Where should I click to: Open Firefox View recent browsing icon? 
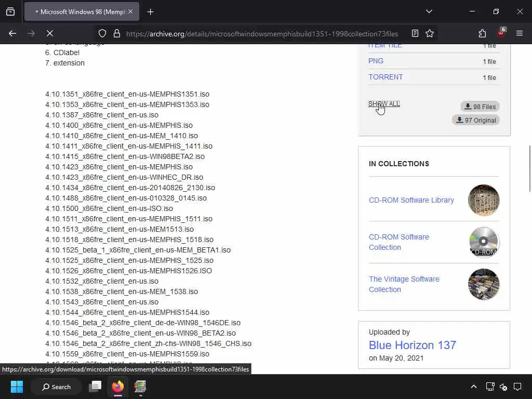pos(10,12)
